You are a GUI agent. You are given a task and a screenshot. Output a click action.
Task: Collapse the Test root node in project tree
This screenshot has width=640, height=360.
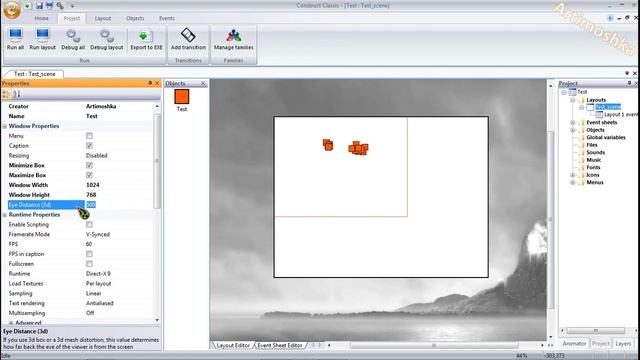(x=564, y=92)
